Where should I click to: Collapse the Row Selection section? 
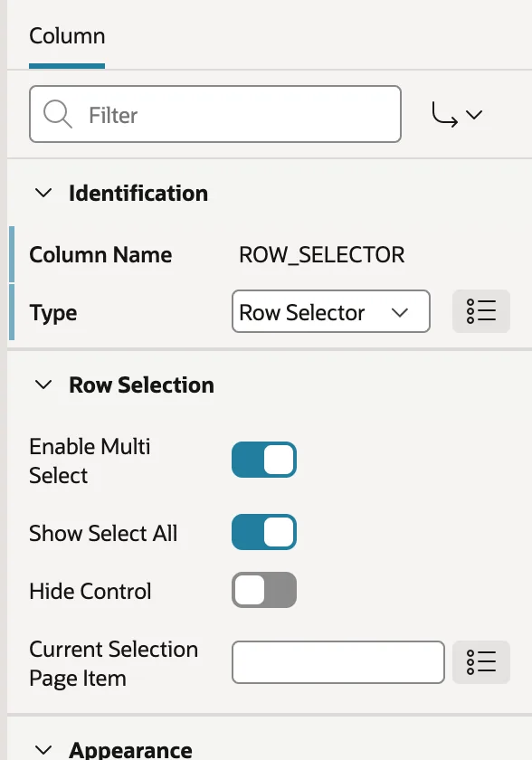43,385
